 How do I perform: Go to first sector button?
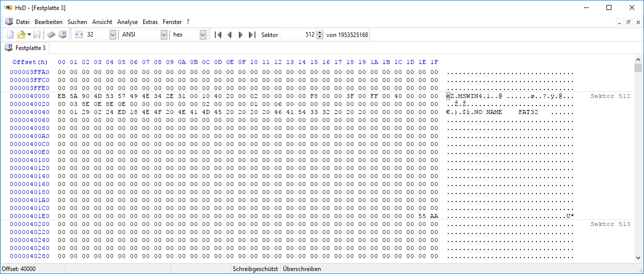pyautogui.click(x=218, y=34)
